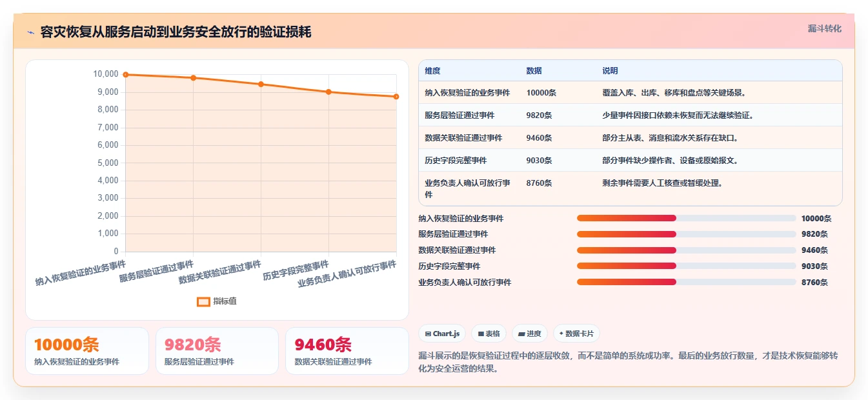Click the 表格 chip

click(489, 334)
